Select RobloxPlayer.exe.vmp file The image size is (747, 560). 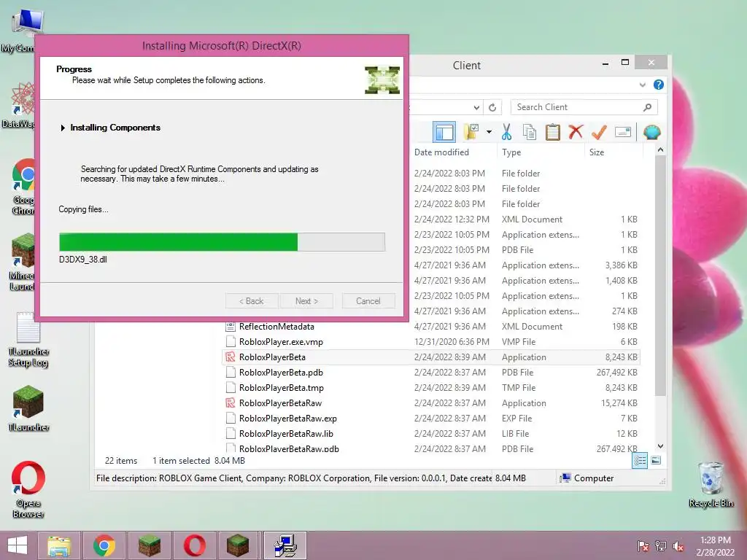coord(281,342)
